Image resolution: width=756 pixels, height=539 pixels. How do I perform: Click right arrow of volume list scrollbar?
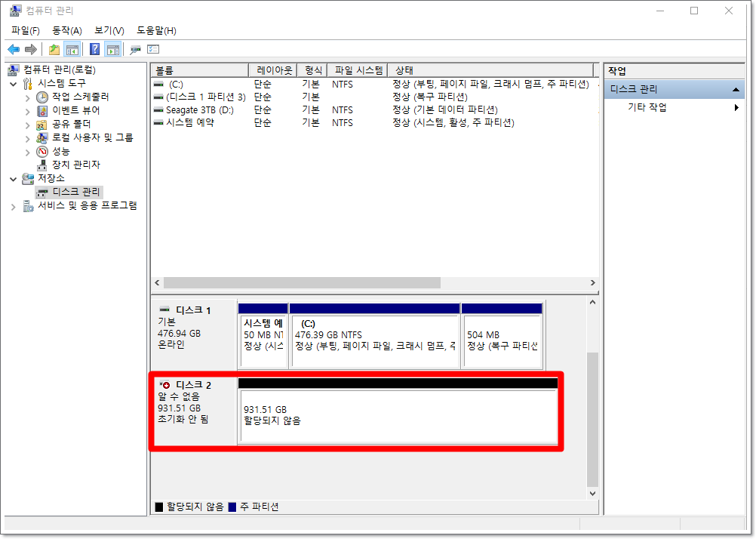tap(592, 283)
